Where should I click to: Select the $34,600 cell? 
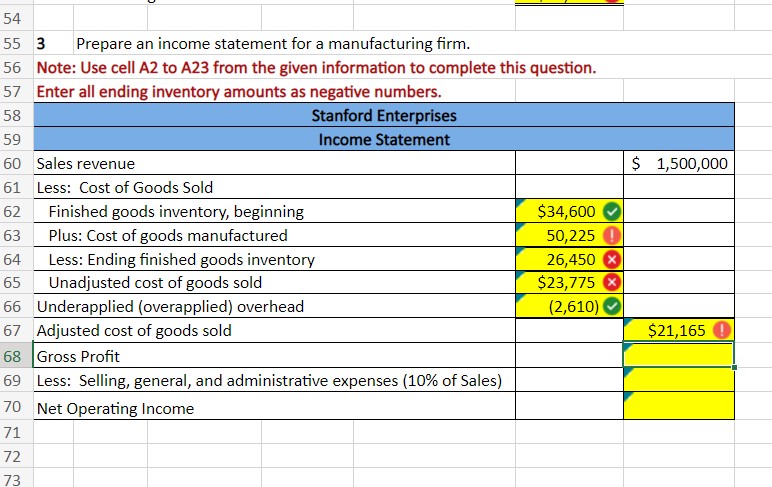pos(569,211)
